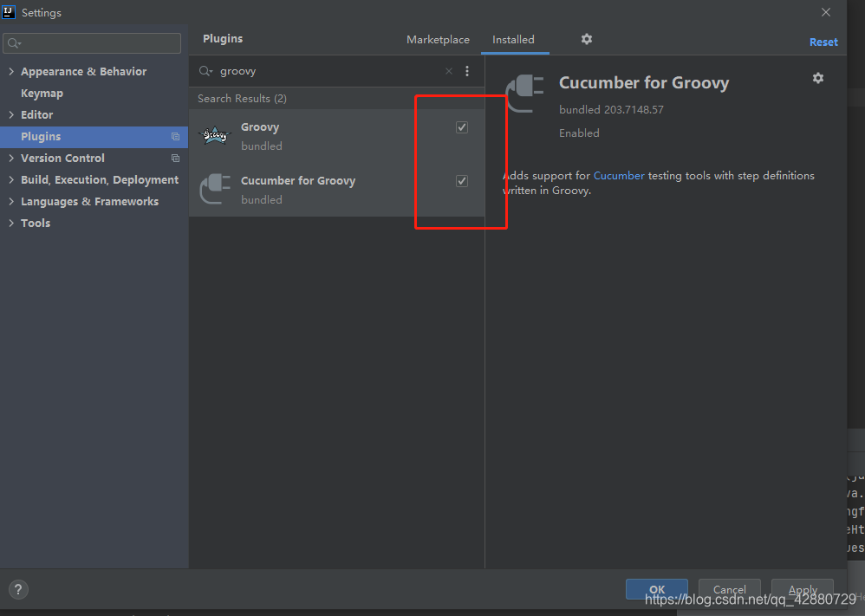865x616 pixels.
Task: Expand the Version Control node
Action: pyautogui.click(x=11, y=159)
